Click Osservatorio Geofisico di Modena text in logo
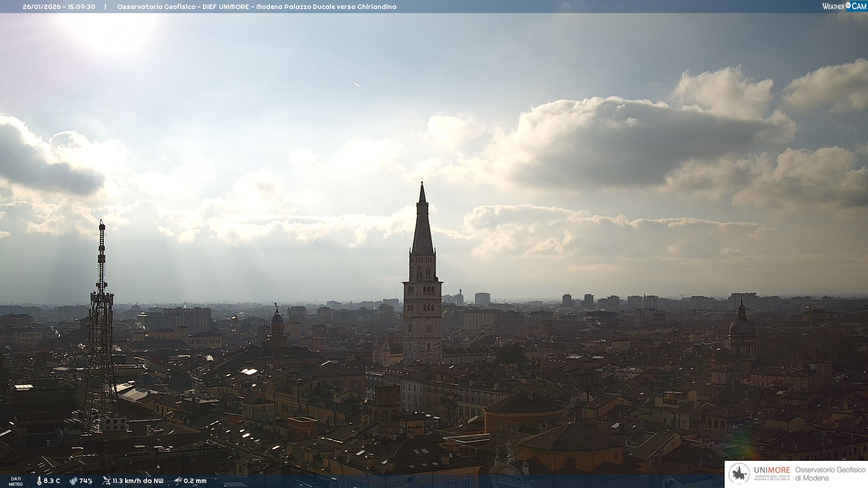868x488 pixels. [830, 474]
